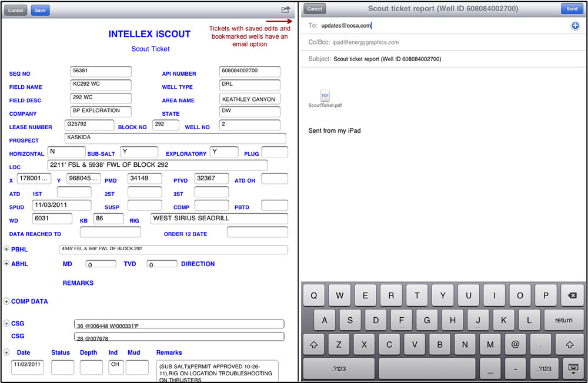Select the empty PLUG field
The height and width of the screenshot is (383, 588).
(275, 152)
